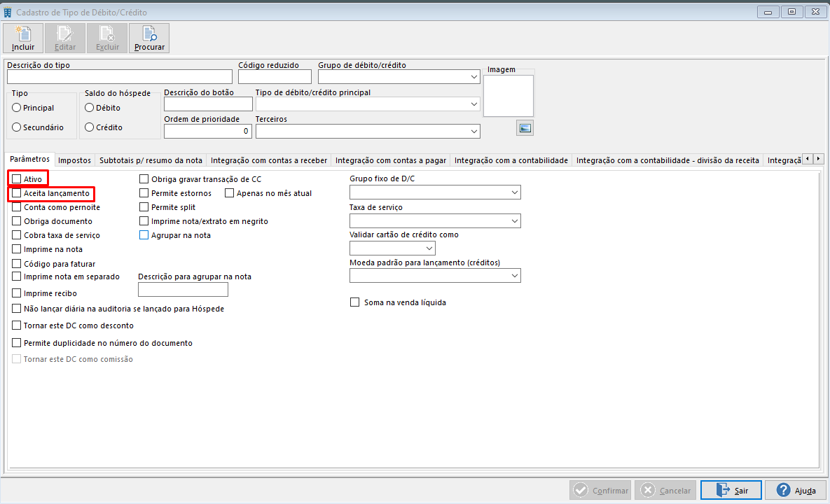This screenshot has height=504, width=830.
Task: Open the Impostos tab
Action: (75, 160)
